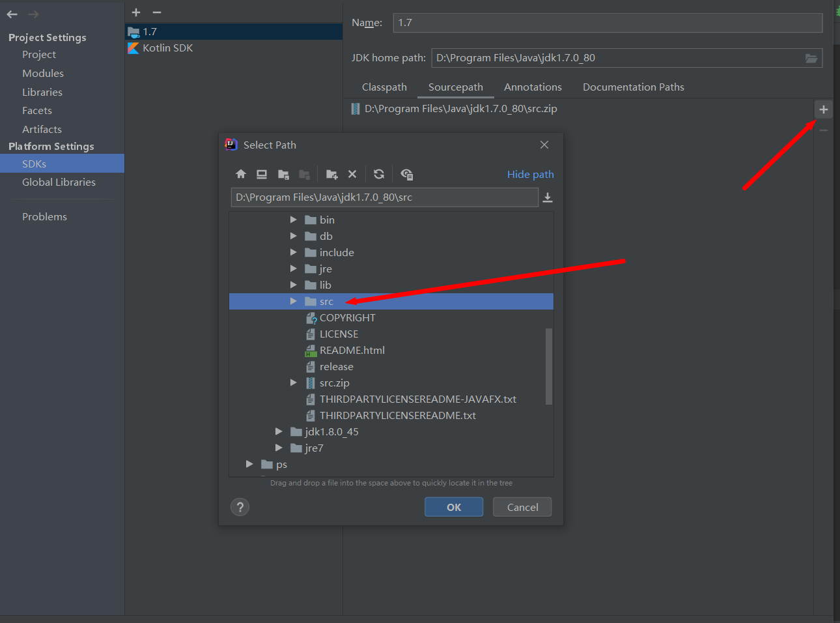
Task: Remove selected SDK with minus icon
Action: tap(157, 12)
